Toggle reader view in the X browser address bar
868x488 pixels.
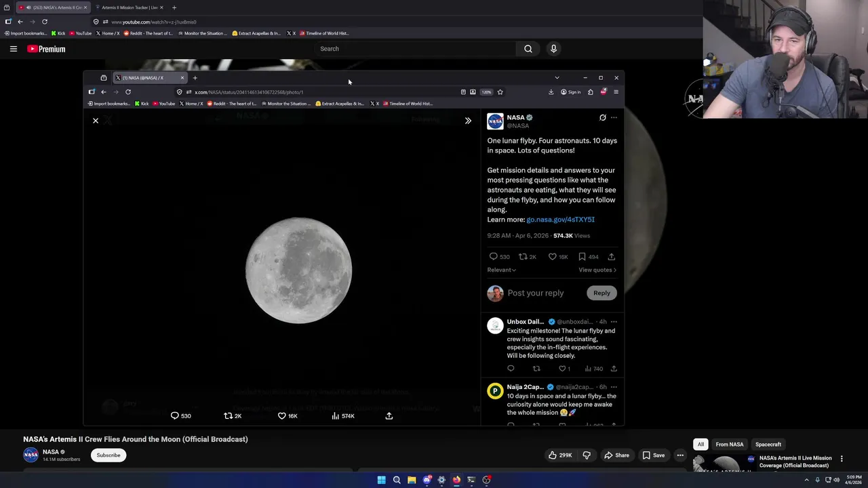point(463,92)
